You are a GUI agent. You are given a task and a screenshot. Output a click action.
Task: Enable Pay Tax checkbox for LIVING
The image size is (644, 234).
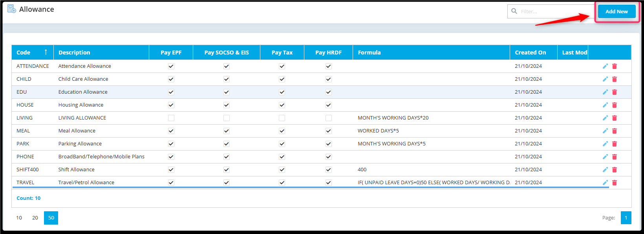282,118
